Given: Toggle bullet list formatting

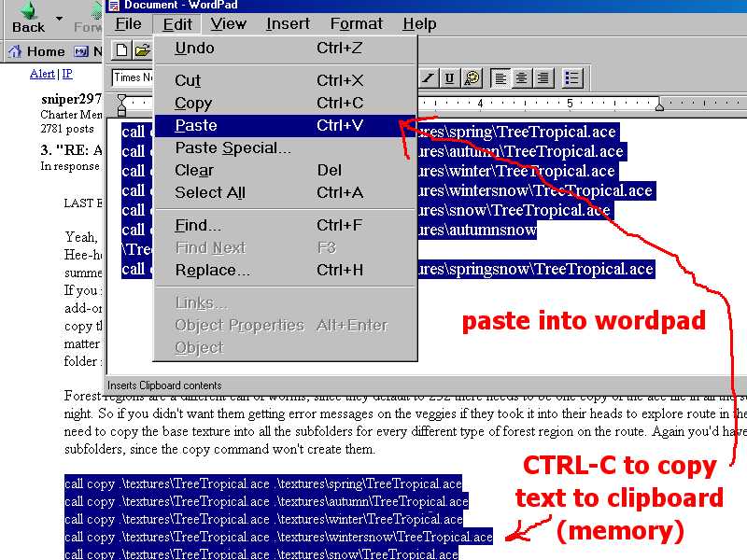Looking at the screenshot, I should [571, 78].
